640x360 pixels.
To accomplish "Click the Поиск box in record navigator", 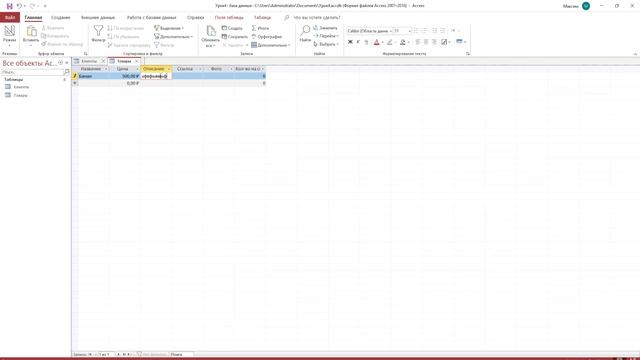I will coord(181,354).
